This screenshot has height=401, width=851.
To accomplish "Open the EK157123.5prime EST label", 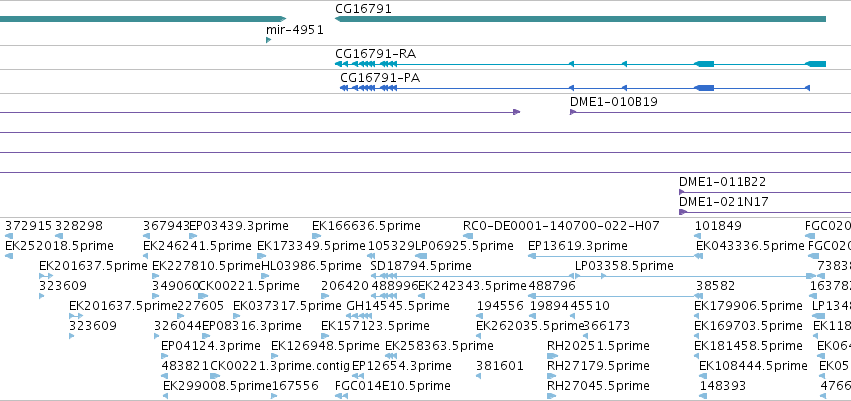I will pos(376,326).
